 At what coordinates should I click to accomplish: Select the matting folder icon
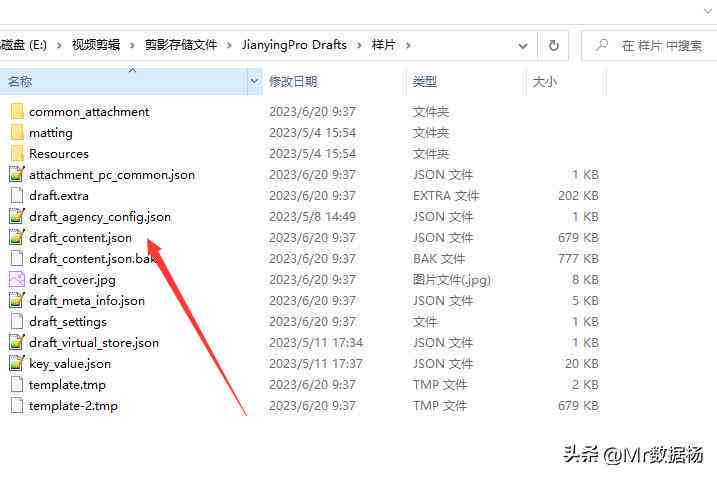coord(17,133)
